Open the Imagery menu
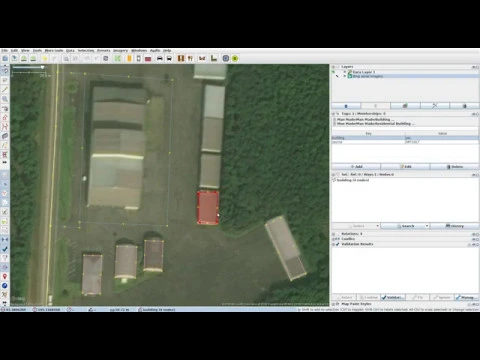The width and height of the screenshot is (480, 360). point(120,50)
